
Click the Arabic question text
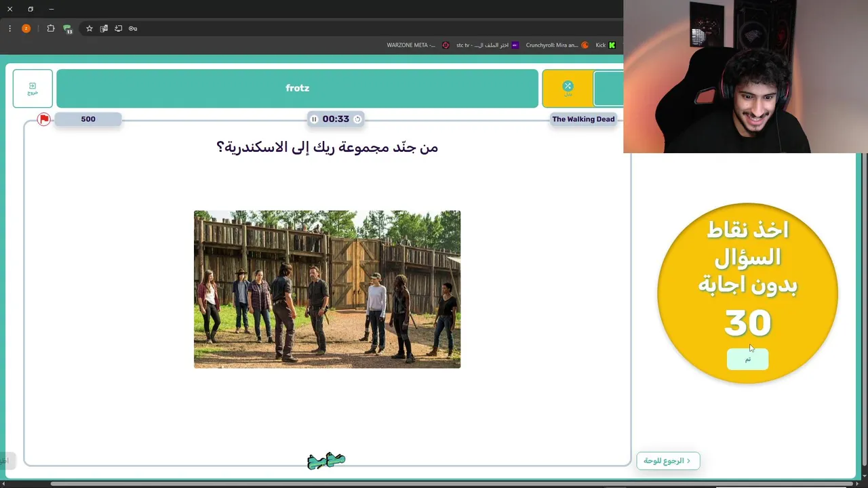[327, 147]
